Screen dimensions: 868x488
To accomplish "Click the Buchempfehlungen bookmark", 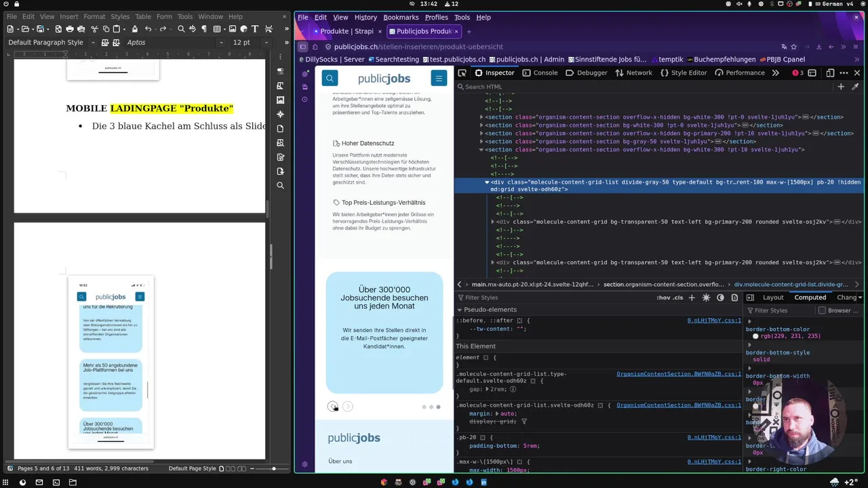I will pyautogui.click(x=720, y=59).
